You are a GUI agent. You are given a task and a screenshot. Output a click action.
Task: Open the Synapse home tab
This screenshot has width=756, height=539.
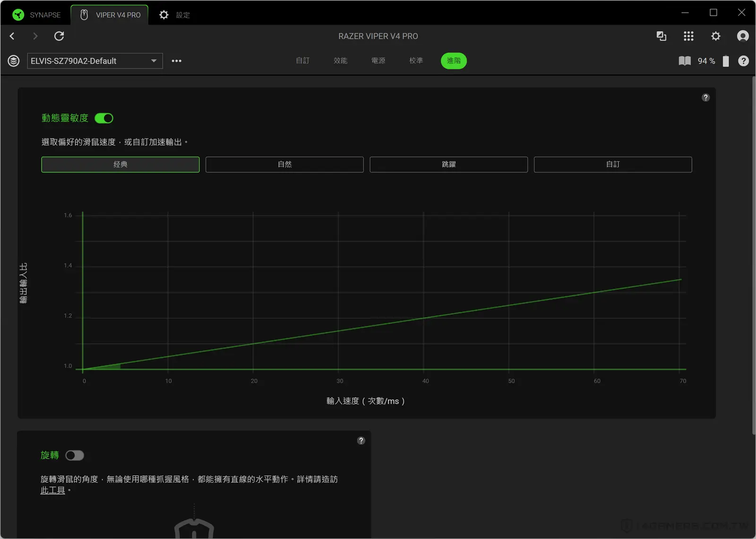pos(37,15)
